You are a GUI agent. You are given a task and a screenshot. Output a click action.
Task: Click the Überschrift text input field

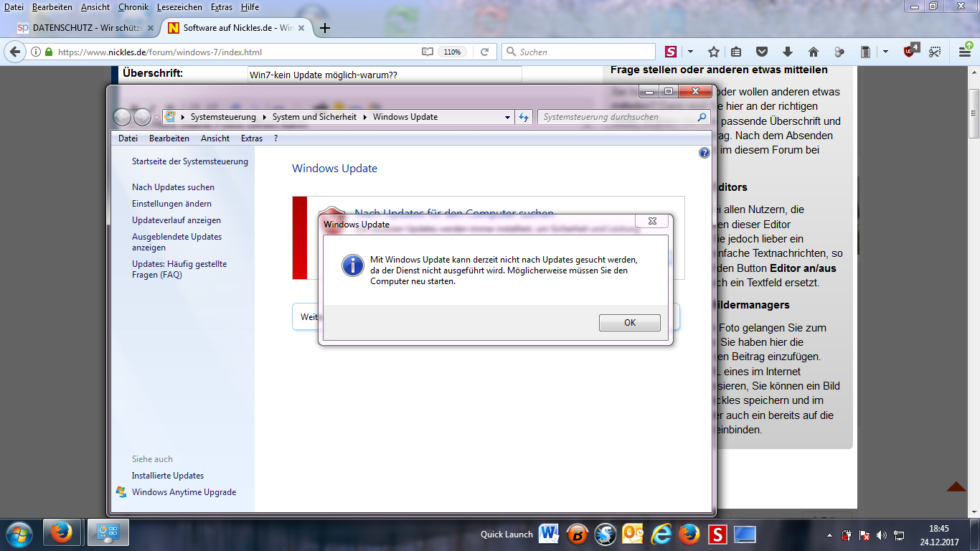click(385, 74)
